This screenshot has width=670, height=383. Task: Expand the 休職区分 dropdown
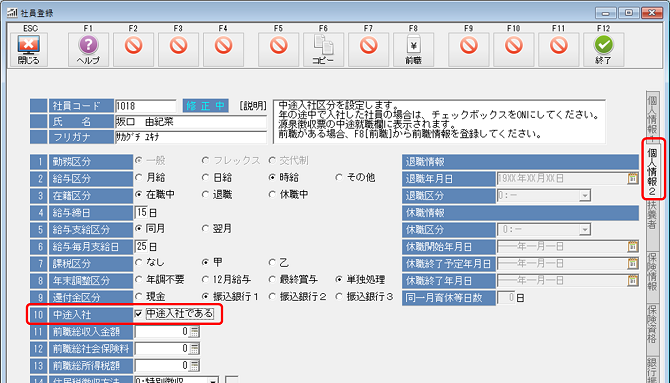[x=585, y=230]
